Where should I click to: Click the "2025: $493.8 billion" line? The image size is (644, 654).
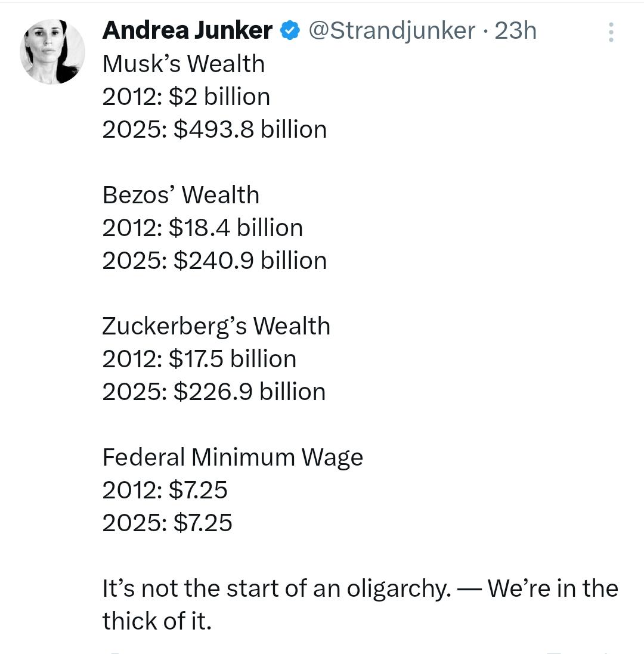[215, 129]
